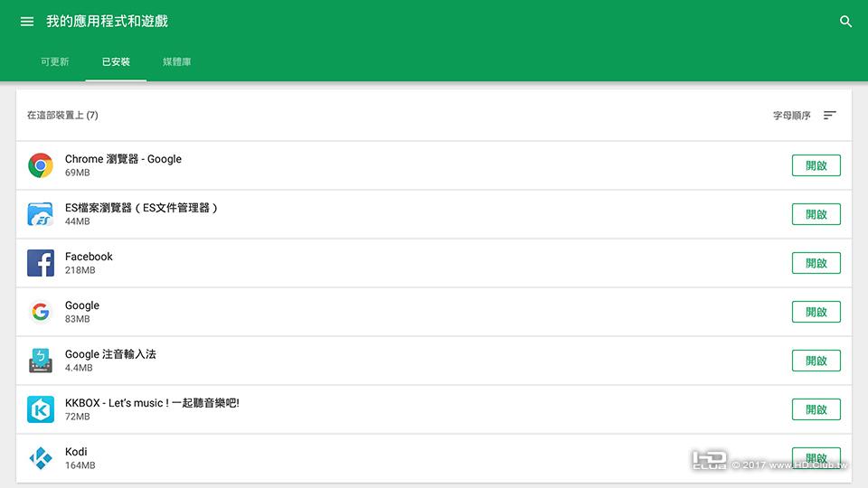This screenshot has height=488, width=868.
Task: Switch to the 可更新 tab
Action: 54,62
